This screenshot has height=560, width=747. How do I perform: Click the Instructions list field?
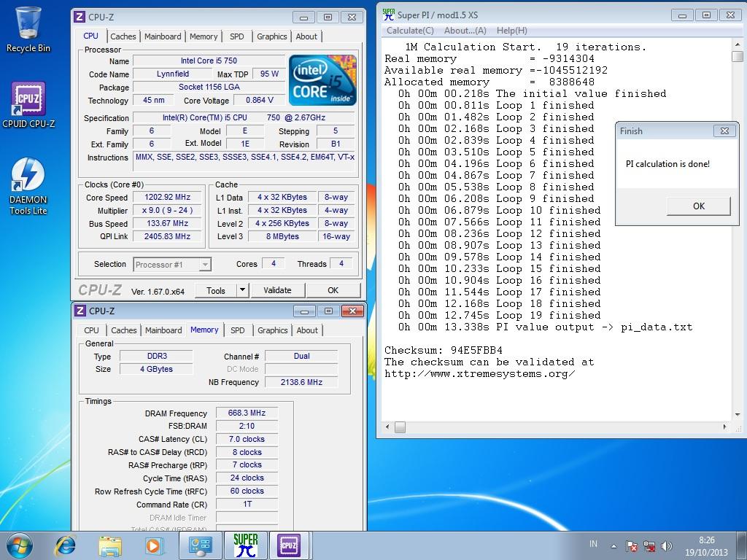point(244,161)
